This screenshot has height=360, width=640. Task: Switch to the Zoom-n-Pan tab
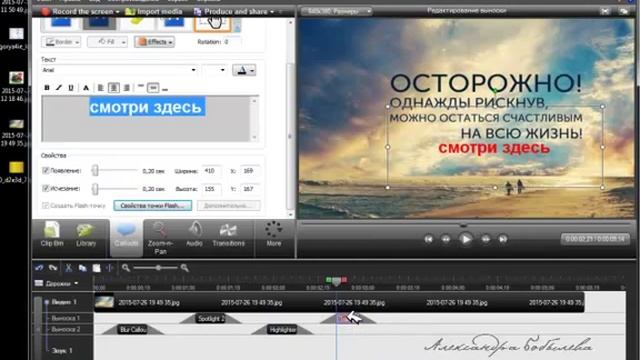pos(160,238)
